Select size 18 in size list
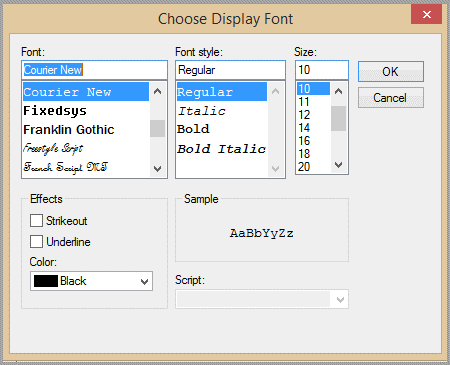 coord(313,154)
